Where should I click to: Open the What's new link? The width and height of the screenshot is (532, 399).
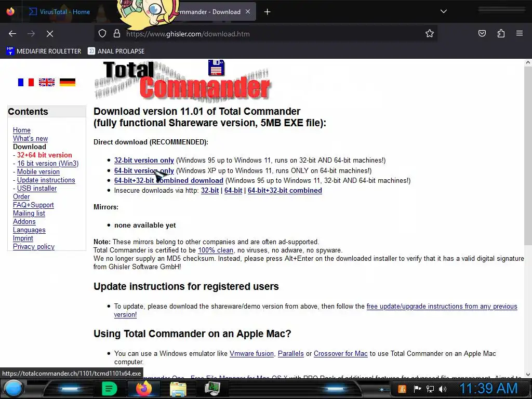pos(30,138)
